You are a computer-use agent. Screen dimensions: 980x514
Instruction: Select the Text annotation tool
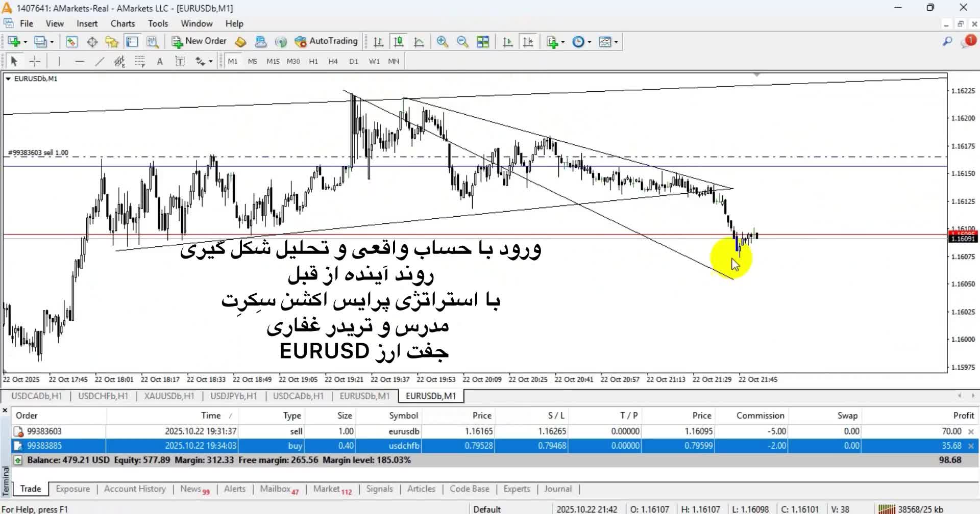tap(160, 61)
